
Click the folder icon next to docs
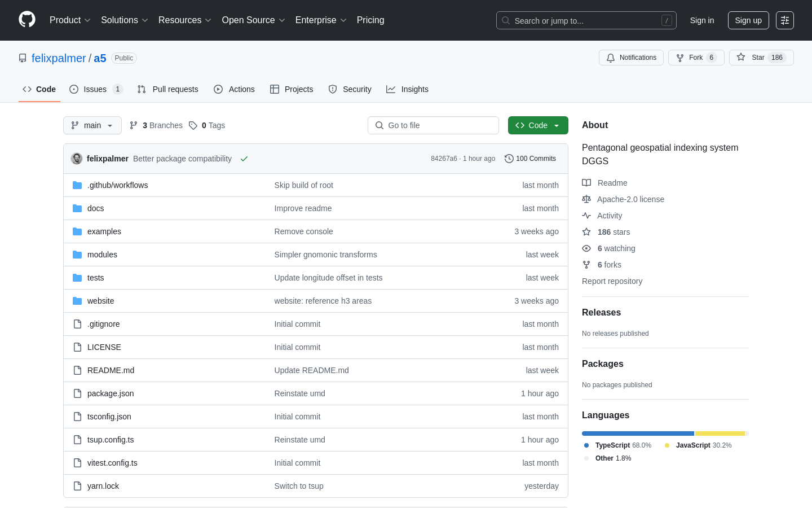[x=77, y=208]
